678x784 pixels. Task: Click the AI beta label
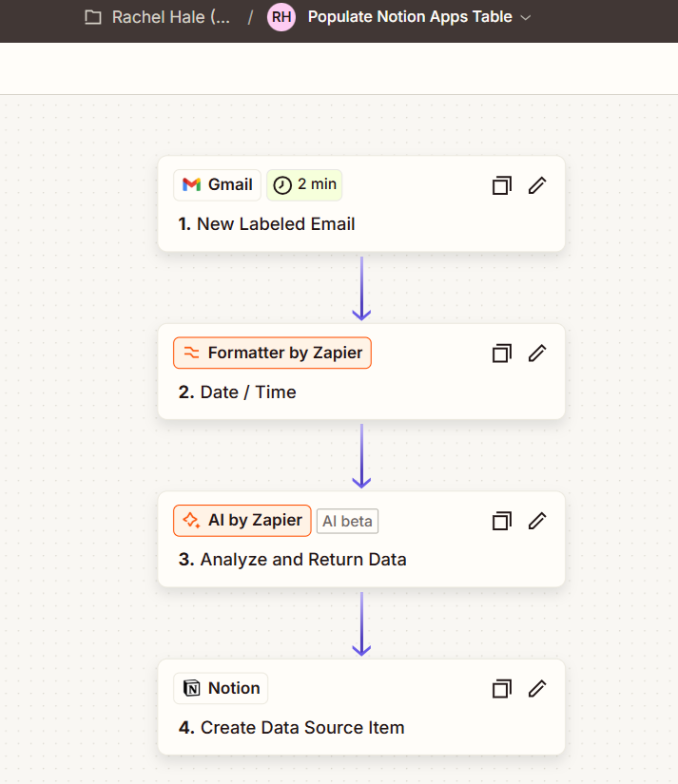click(347, 521)
